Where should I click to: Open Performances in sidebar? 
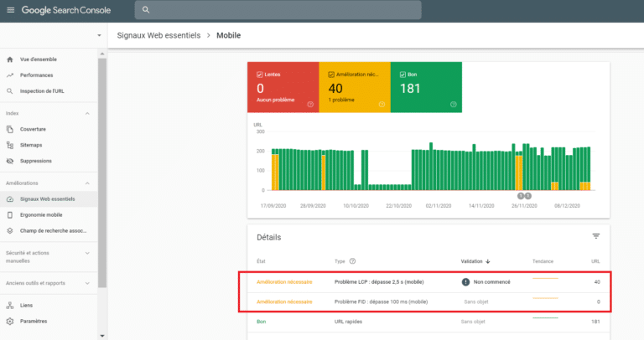pos(38,75)
